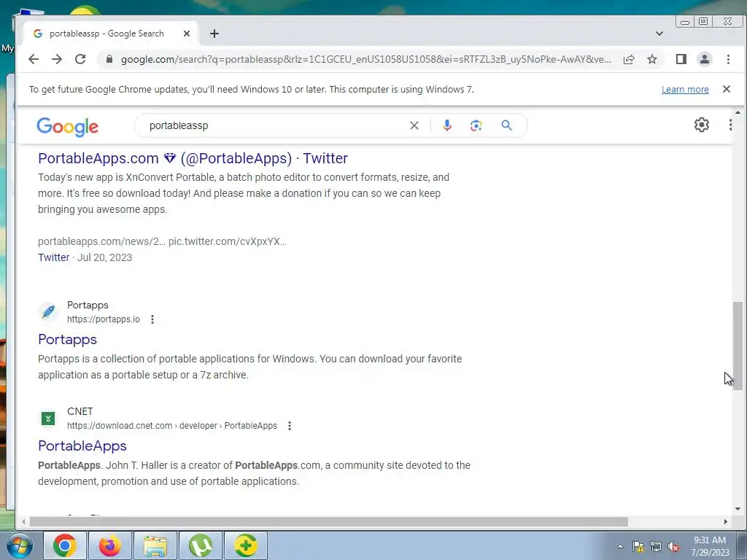Launch Firefox from the taskbar

tap(109, 545)
